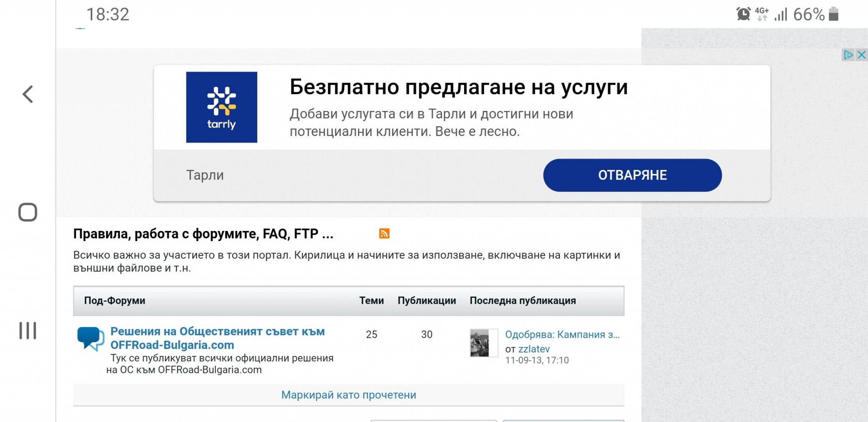Tap the ОТВАРЯНЕ ad button
This screenshot has width=868, height=422.
coord(632,175)
